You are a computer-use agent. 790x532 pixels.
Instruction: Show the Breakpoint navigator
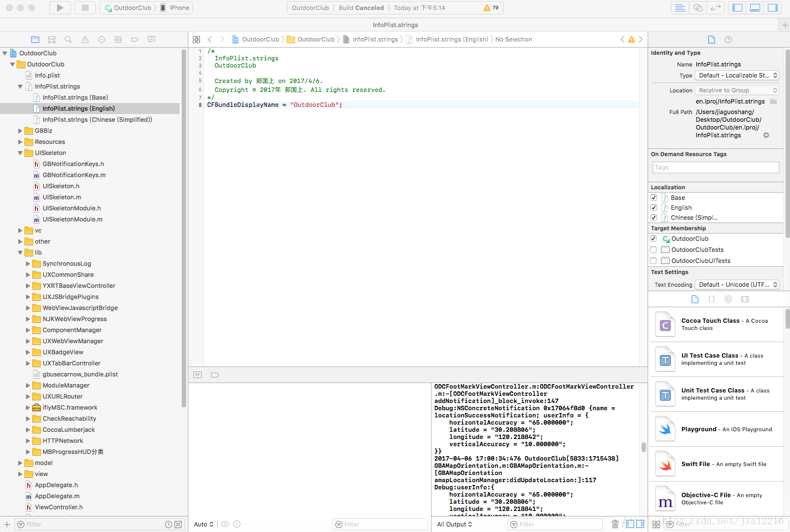pos(135,39)
